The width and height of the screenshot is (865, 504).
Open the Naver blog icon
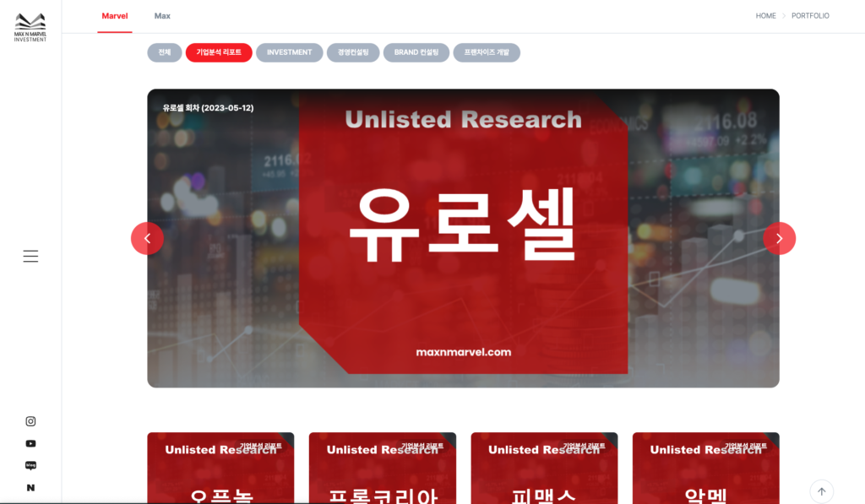pyautogui.click(x=30, y=465)
